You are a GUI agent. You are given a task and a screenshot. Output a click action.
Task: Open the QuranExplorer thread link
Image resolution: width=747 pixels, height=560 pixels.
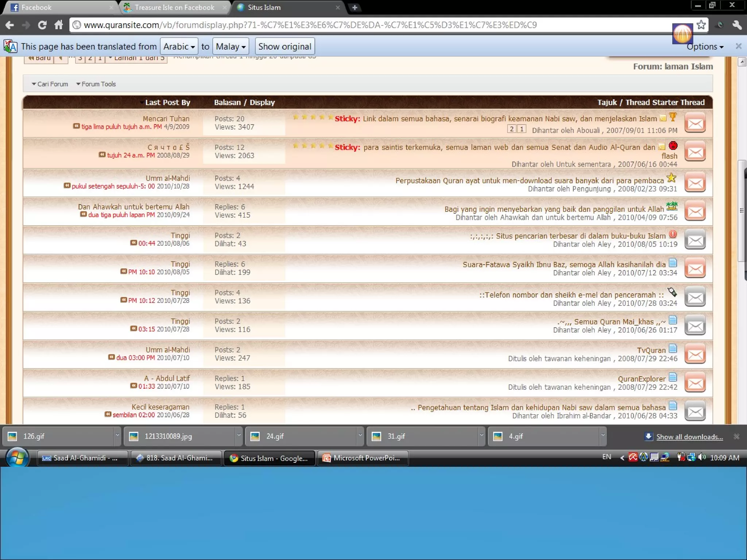pos(641,379)
